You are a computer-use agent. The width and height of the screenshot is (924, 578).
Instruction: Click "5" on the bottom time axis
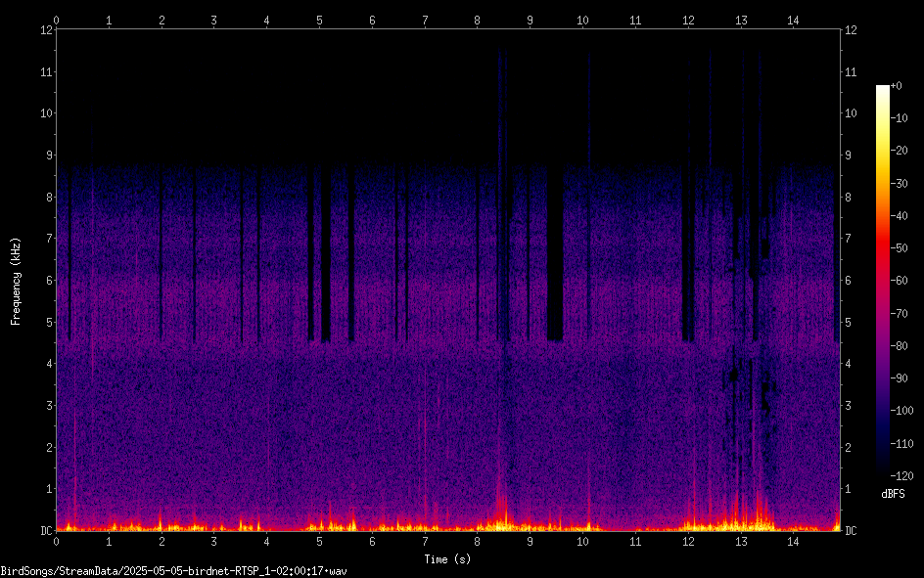(319, 542)
